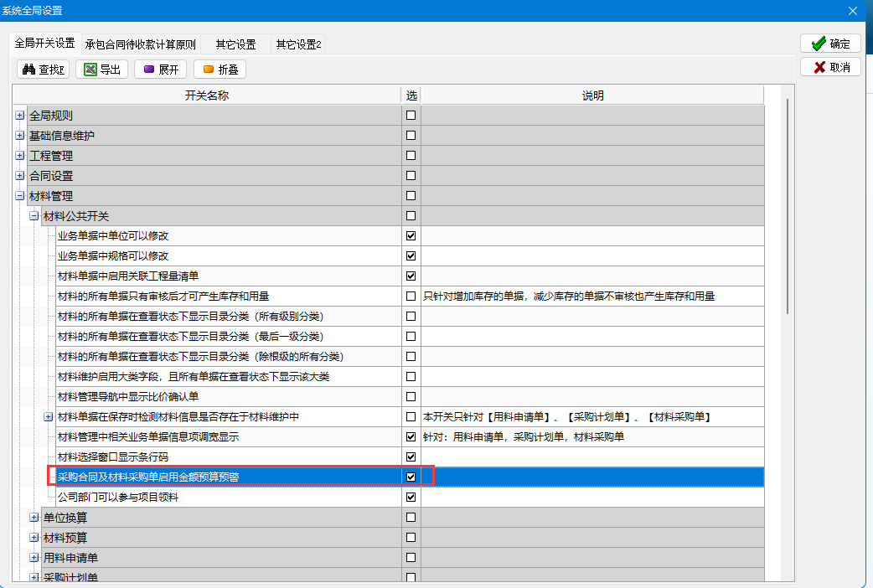Expand the 单位换算 tree node
Viewport: 873px width, 588px height.
pos(34,517)
